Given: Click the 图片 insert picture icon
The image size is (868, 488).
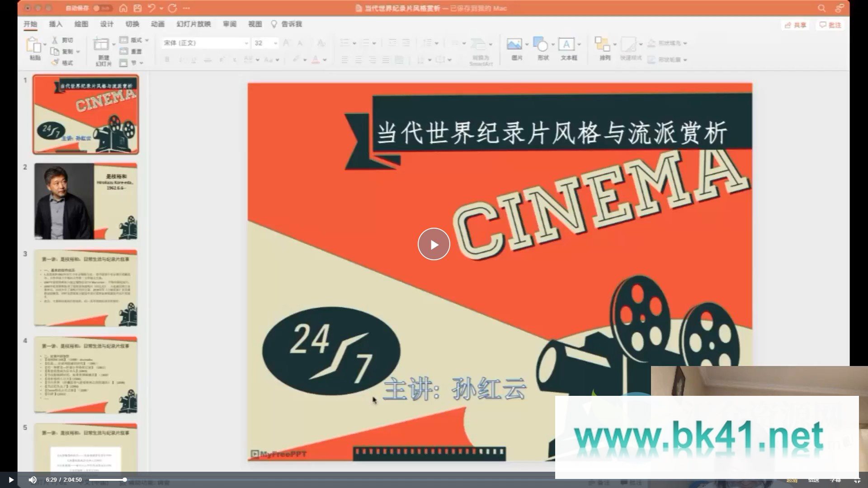Looking at the screenshot, I should tap(514, 44).
